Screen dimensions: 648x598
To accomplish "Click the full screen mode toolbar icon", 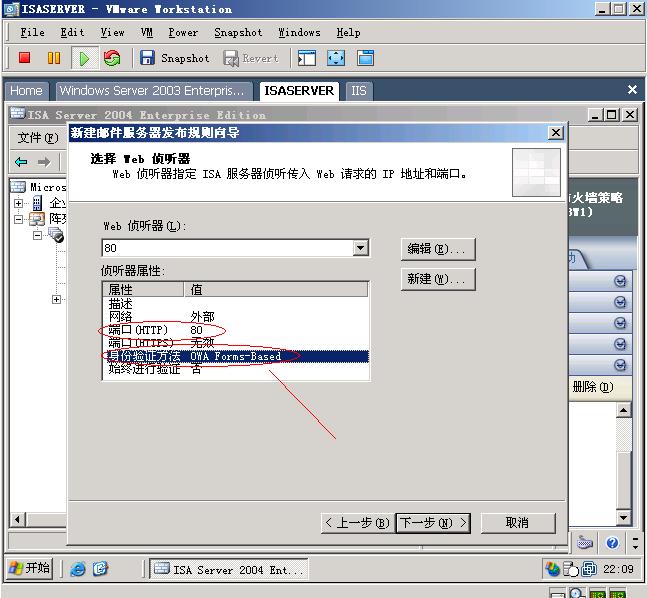I will (x=336, y=58).
